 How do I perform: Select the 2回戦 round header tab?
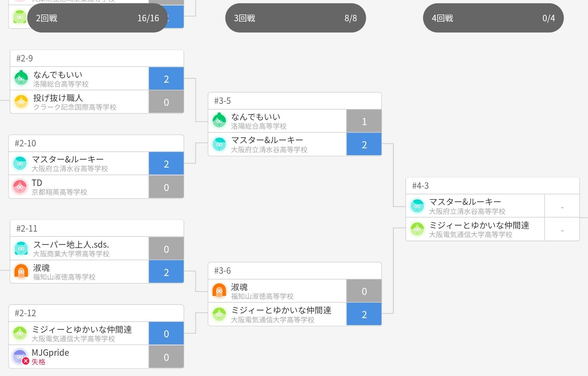[x=98, y=18]
